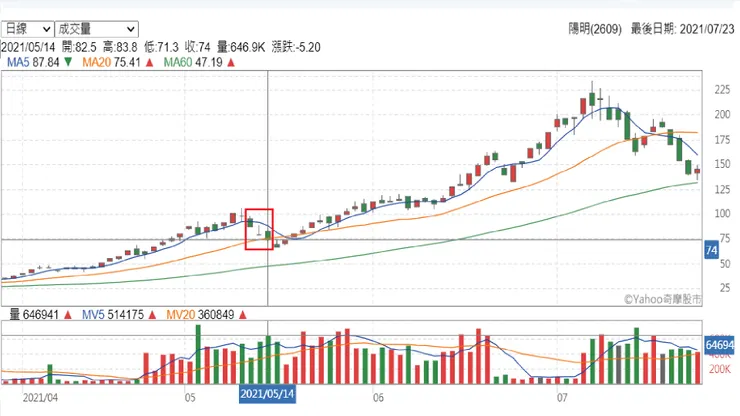This screenshot has height=416, width=740.
Task: Click the 225 price axis label
Action: (x=722, y=90)
